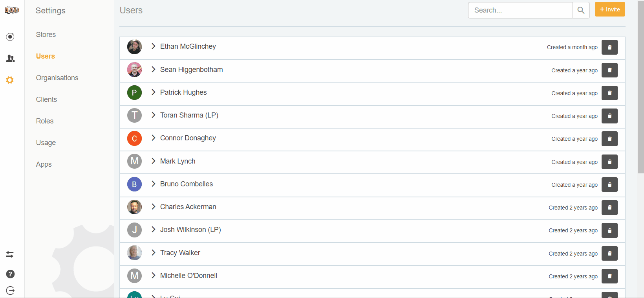
Task: Click the target circle icon in sidebar
Action: [10, 37]
